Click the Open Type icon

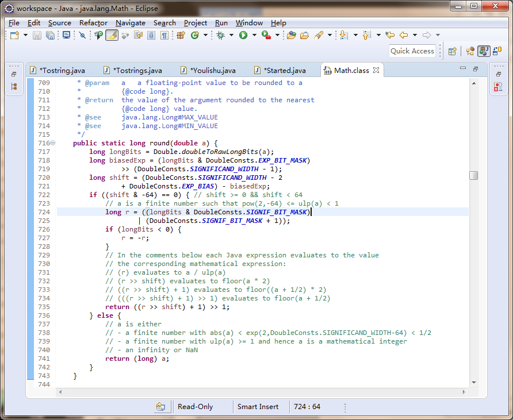[x=98, y=35]
